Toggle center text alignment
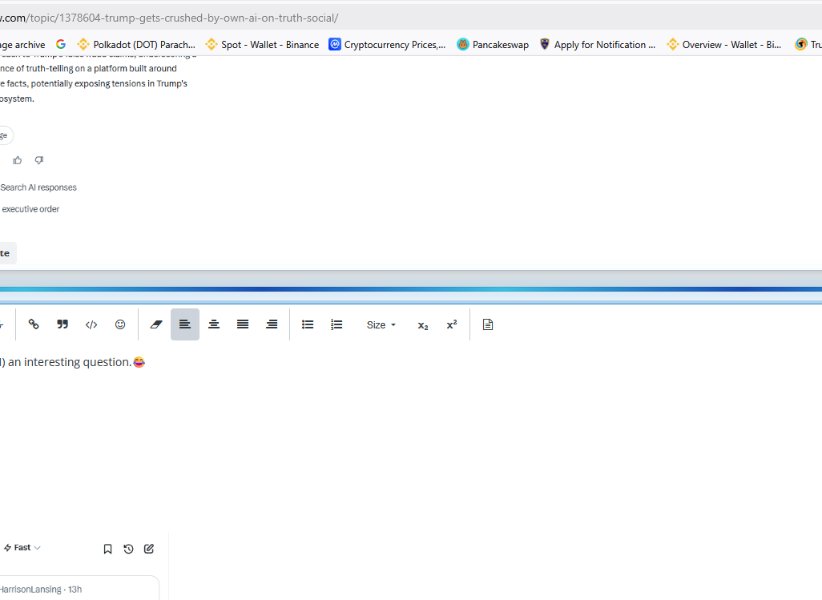Image resolution: width=822 pixels, height=600 pixels. coord(214,325)
